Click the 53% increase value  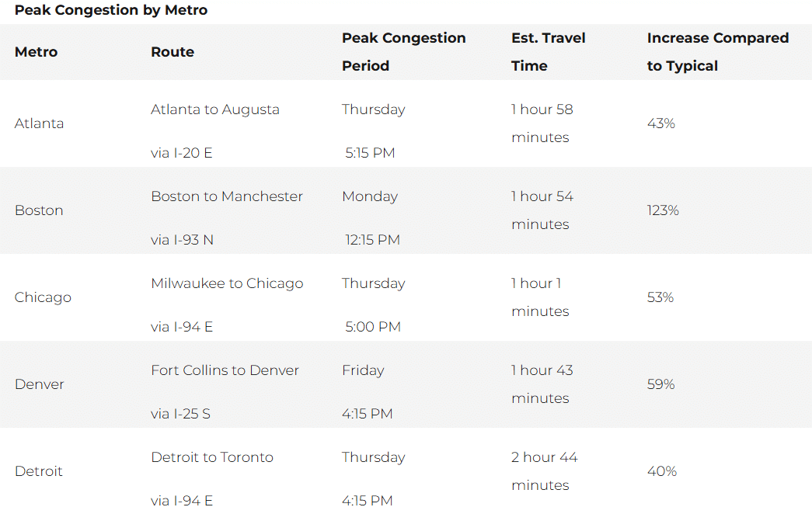pos(660,297)
